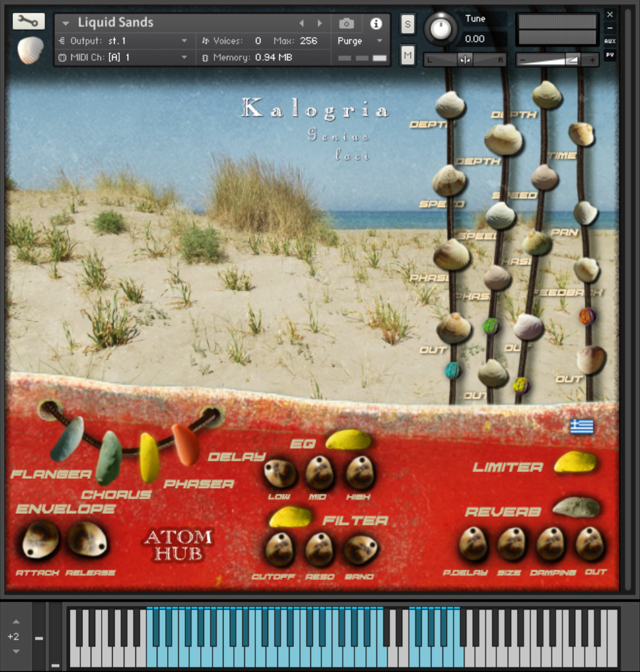This screenshot has height=672, width=640.
Task: Click the delay Feedback shell slider
Action: click(586, 270)
